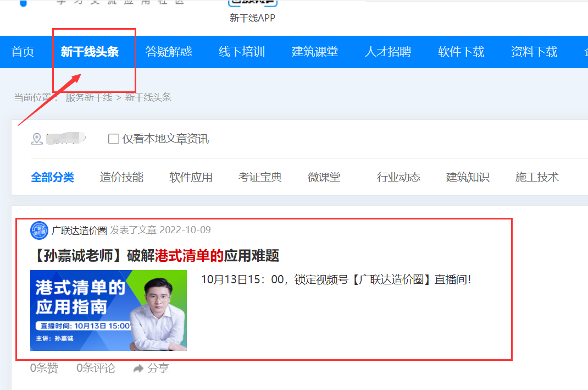The height and width of the screenshot is (390, 588).
Task: Open the 人才招聘 navigation tab
Action: [388, 51]
